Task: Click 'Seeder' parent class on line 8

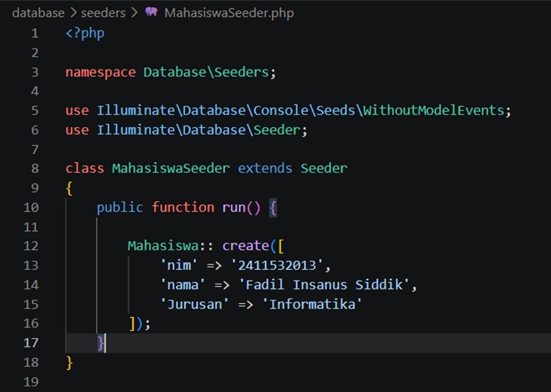Action: [x=324, y=169]
